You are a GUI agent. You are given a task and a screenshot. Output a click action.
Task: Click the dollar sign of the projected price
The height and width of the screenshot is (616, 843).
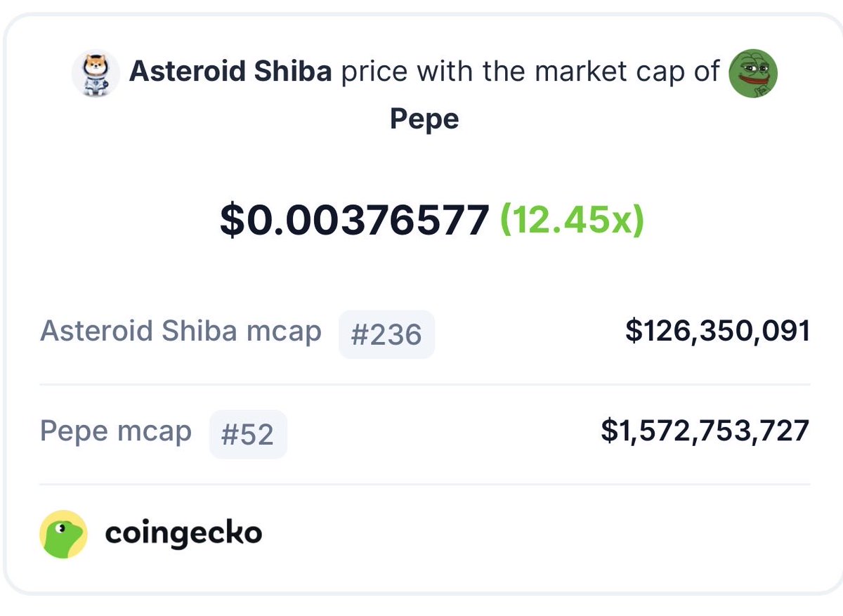tap(230, 221)
